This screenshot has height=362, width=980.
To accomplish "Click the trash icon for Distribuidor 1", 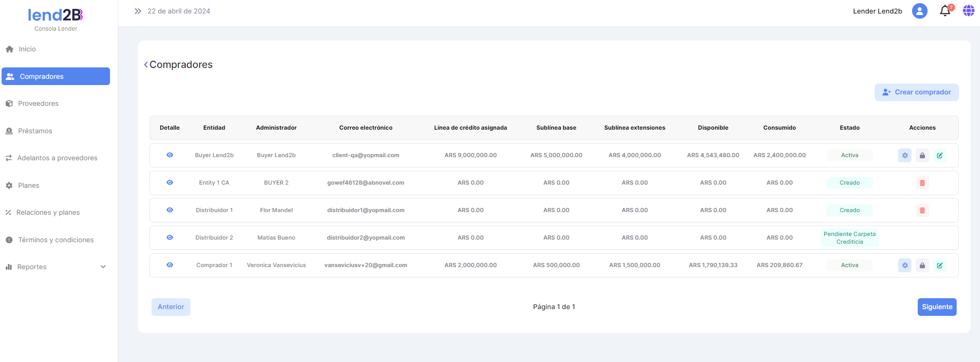I will click(922, 211).
